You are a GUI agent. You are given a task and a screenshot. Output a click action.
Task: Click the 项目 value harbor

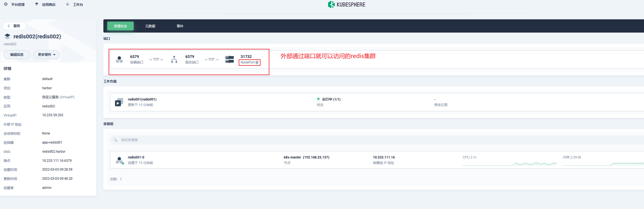click(47, 88)
